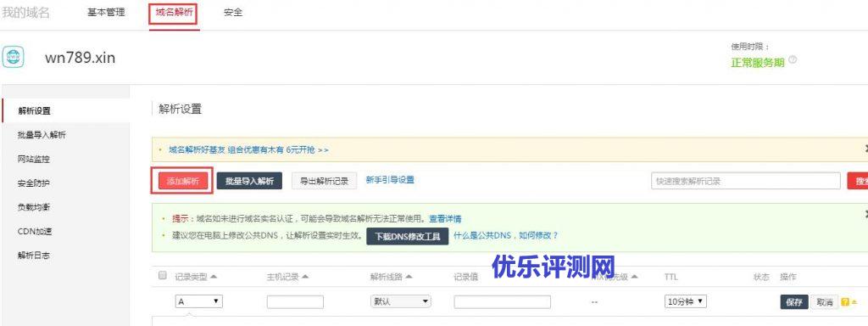868x326 pixels.
Task: Click the 导出解析记录 button
Action: (x=325, y=181)
